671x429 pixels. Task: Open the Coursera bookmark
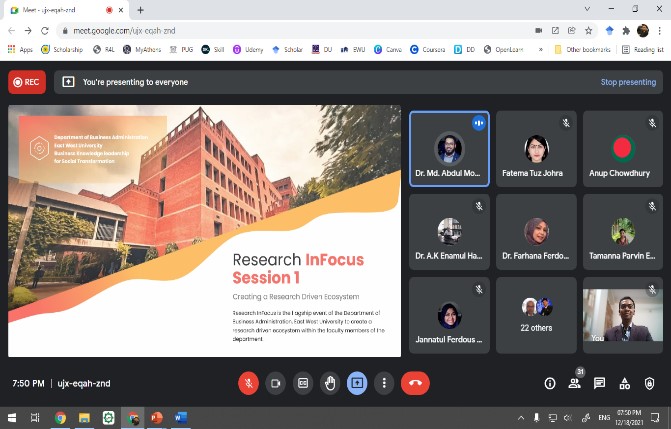[x=428, y=50]
